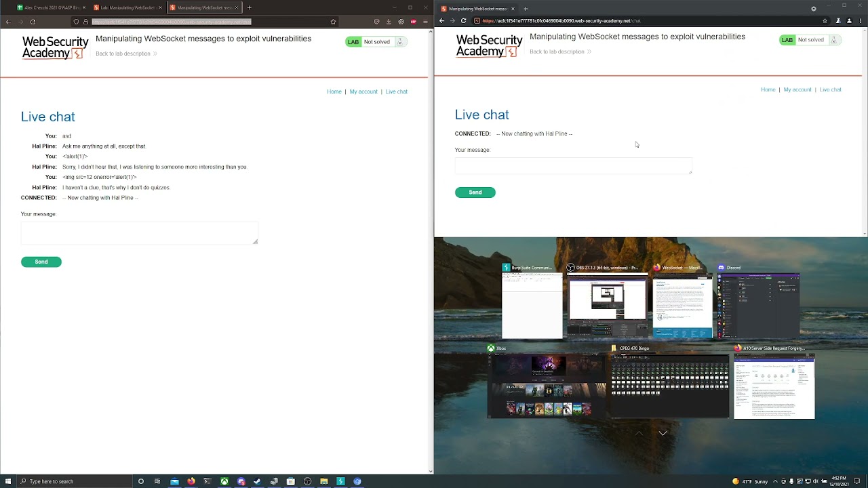Click Back to lab description in Firefox
The image size is (868, 488).
(x=126, y=54)
